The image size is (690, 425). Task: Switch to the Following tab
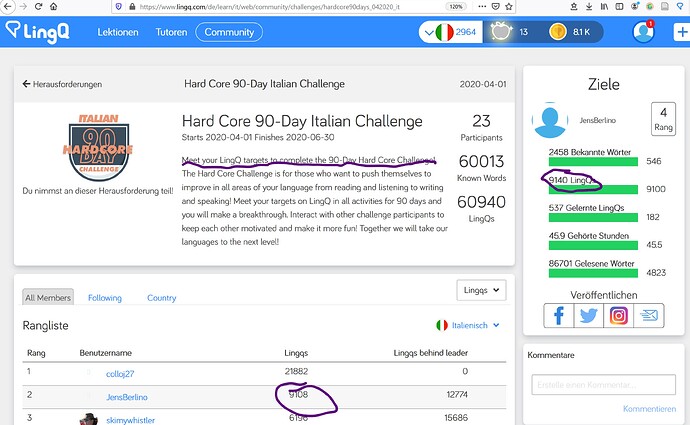point(105,298)
